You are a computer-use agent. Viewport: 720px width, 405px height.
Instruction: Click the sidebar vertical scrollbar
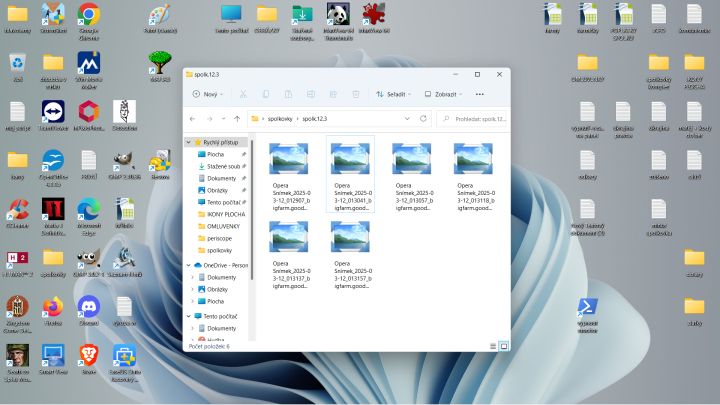coord(252,210)
